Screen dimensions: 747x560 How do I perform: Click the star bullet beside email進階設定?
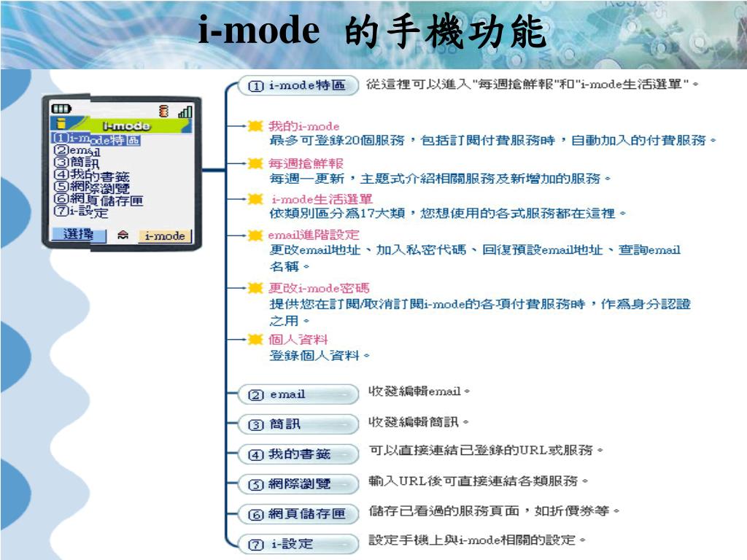255,235
